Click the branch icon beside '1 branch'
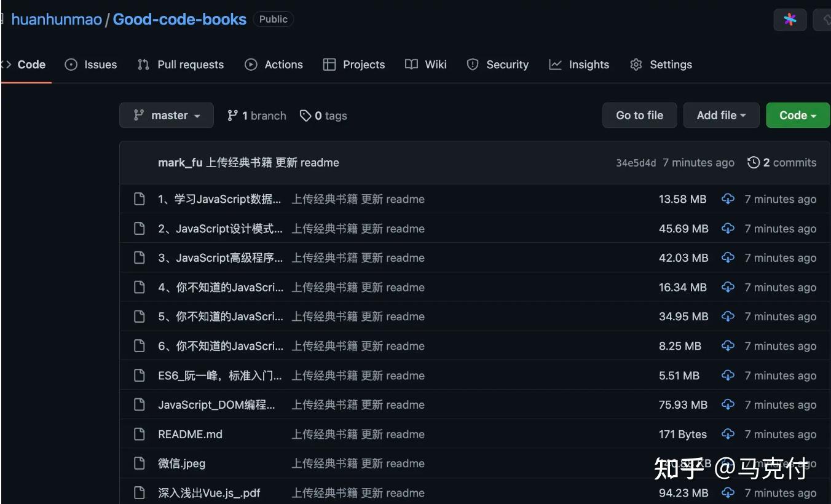 click(x=233, y=115)
